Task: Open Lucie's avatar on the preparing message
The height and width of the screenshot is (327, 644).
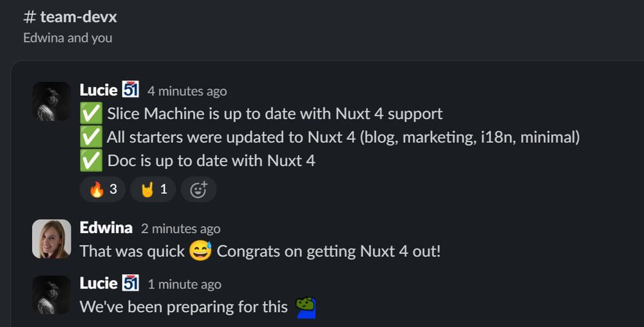Action: 52,295
